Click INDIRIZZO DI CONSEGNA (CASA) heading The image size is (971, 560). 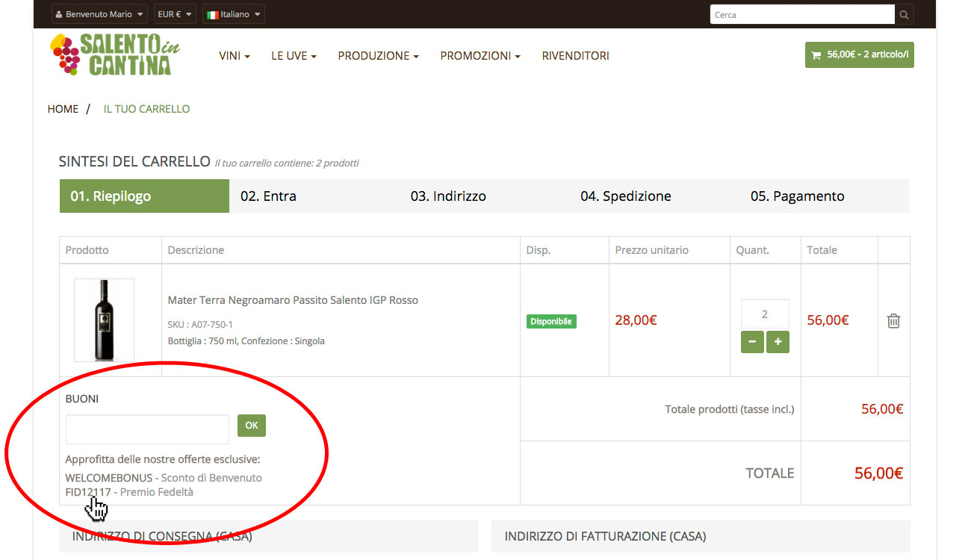point(162,536)
